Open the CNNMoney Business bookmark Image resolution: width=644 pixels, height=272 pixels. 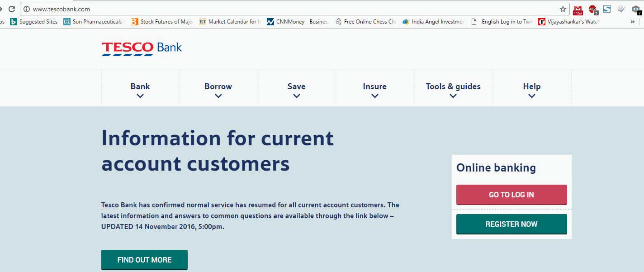(298, 21)
